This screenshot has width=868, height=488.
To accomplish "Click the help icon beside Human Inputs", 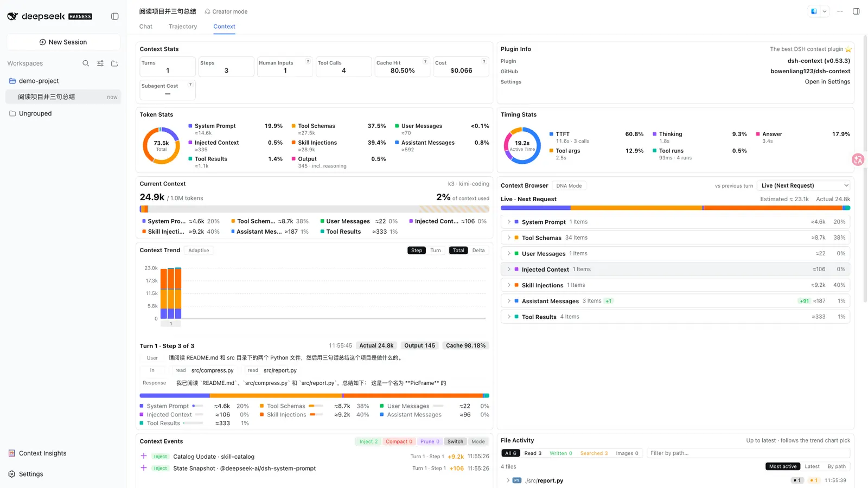I will tap(308, 61).
